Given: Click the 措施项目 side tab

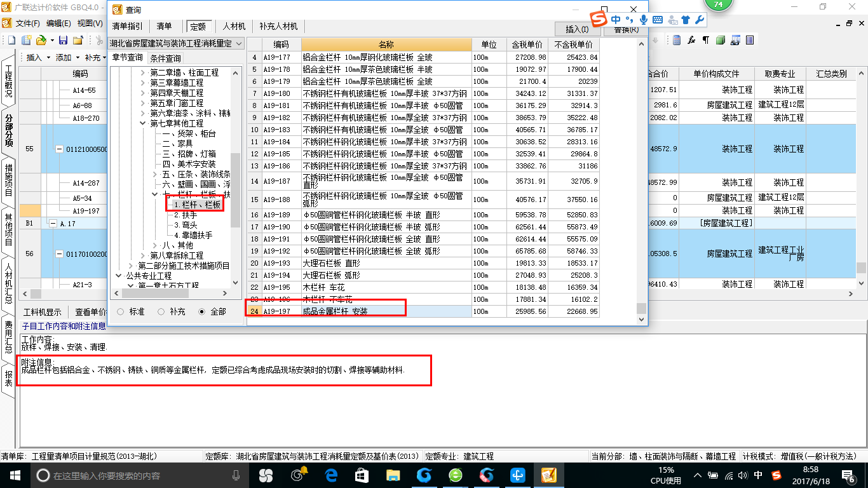Looking at the screenshot, I should click(x=9, y=180).
